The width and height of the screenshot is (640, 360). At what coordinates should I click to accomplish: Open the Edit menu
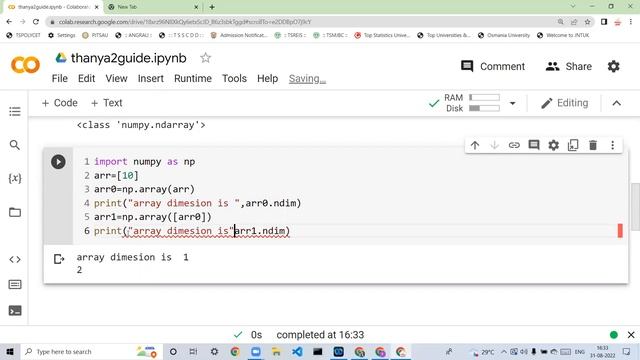[x=87, y=78]
